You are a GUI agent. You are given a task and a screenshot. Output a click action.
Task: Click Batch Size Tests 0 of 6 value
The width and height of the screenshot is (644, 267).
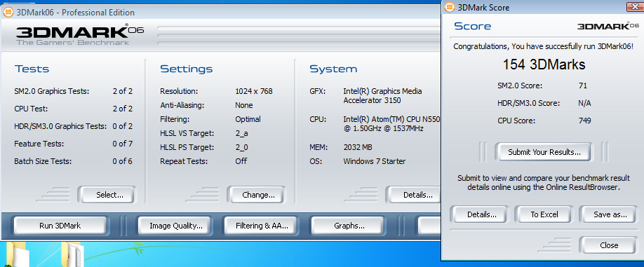pyautogui.click(x=122, y=161)
